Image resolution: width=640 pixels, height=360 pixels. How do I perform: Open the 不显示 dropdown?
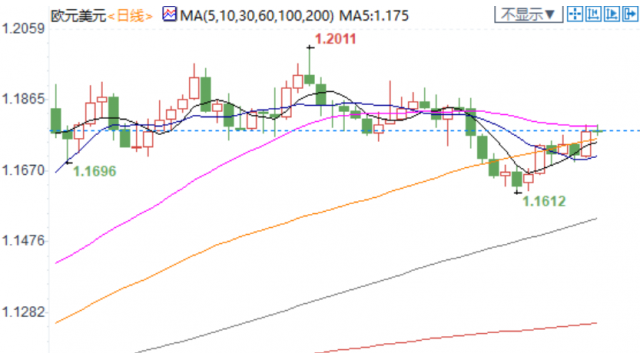click(x=529, y=14)
